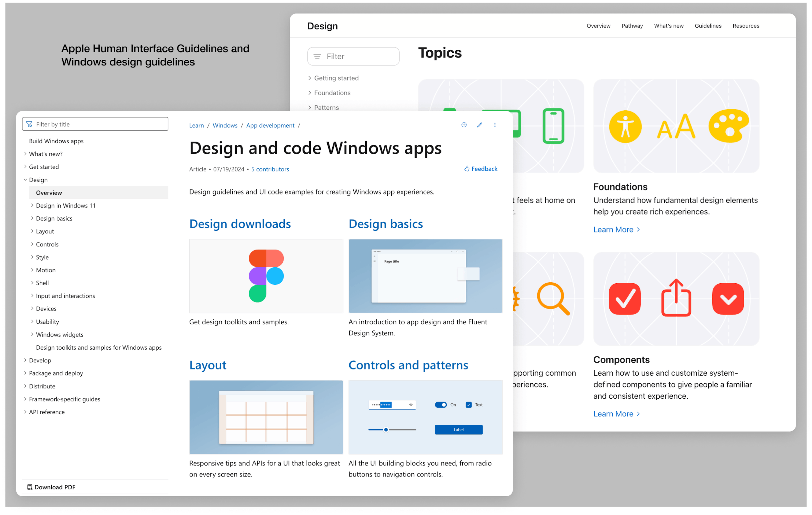Open Design toolkits and samples for Windows apps
812x515 pixels.
coord(99,347)
